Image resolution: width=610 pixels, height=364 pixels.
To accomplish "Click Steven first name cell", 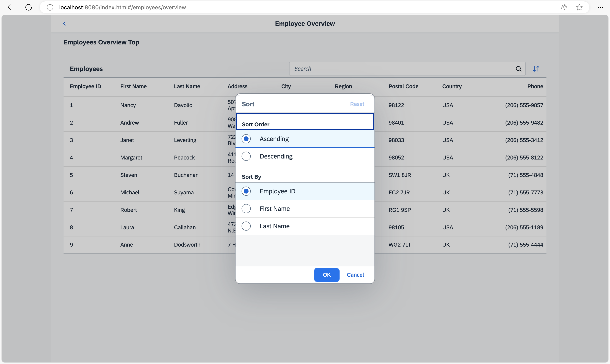I will [129, 175].
